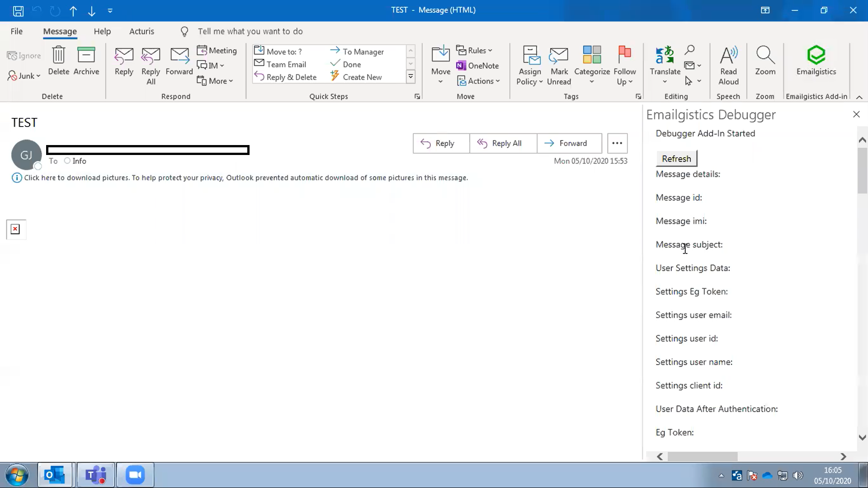868x488 pixels.
Task: Select the To Manager quick step
Action: (x=357, y=52)
